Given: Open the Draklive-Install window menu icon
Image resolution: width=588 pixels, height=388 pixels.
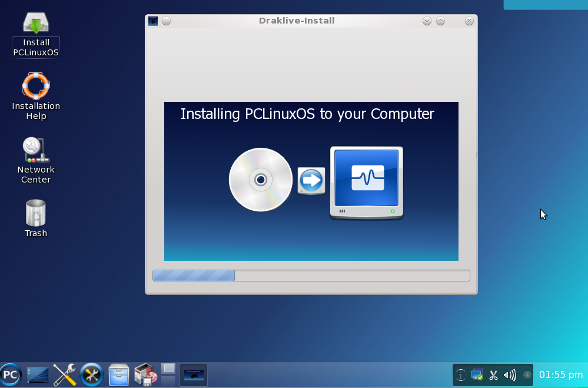Looking at the screenshot, I should tap(153, 21).
